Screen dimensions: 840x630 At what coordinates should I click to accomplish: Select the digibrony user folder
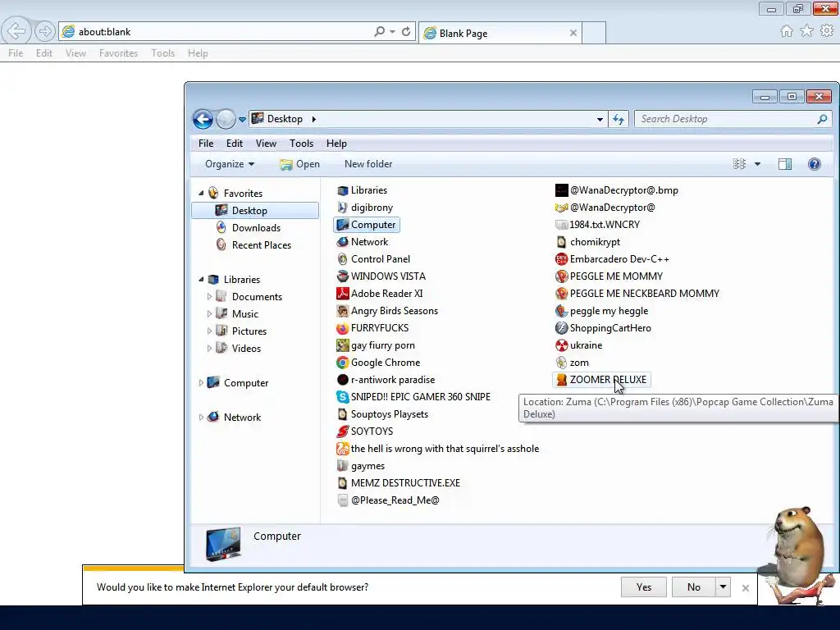click(365, 208)
